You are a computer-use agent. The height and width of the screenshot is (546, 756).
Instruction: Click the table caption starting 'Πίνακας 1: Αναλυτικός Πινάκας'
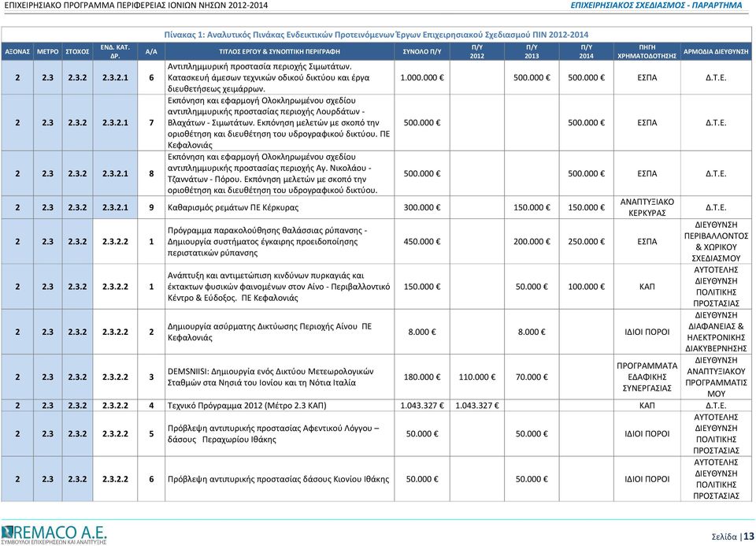[376, 35]
